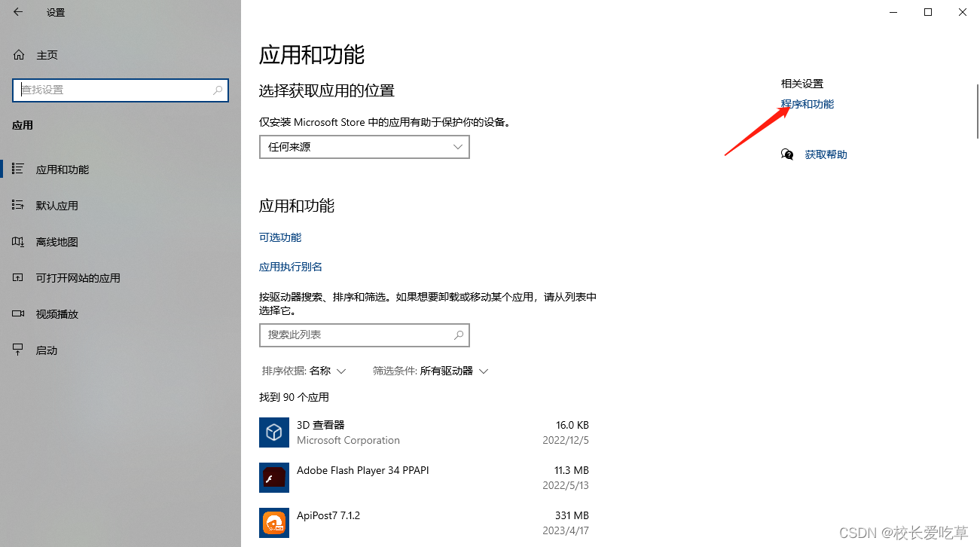The image size is (980, 547).
Task: Click in the 搜索此列表 search box
Action: (x=354, y=335)
